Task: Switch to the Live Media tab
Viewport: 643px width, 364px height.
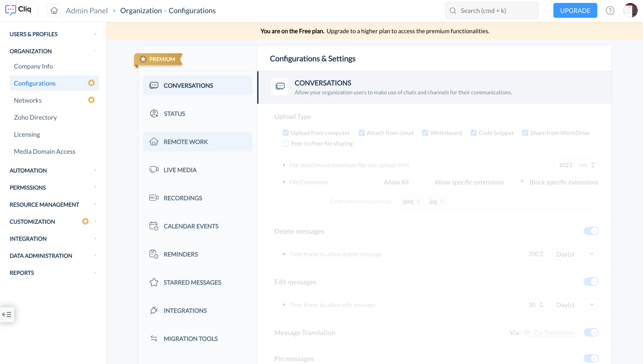Action: 180,170
